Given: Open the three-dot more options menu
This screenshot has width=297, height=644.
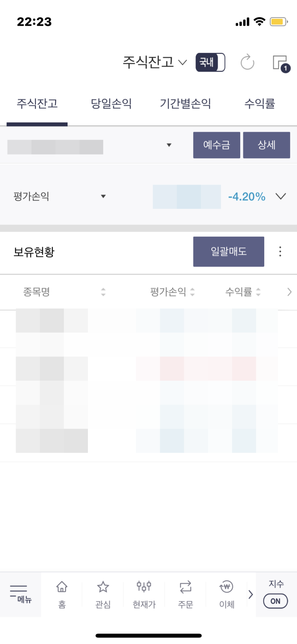Looking at the screenshot, I should click(x=280, y=251).
